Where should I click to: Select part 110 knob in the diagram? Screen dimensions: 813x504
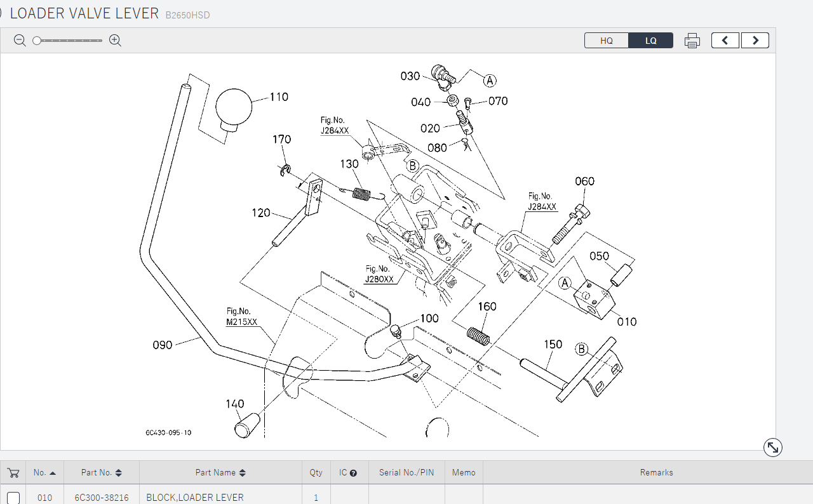pos(233,109)
